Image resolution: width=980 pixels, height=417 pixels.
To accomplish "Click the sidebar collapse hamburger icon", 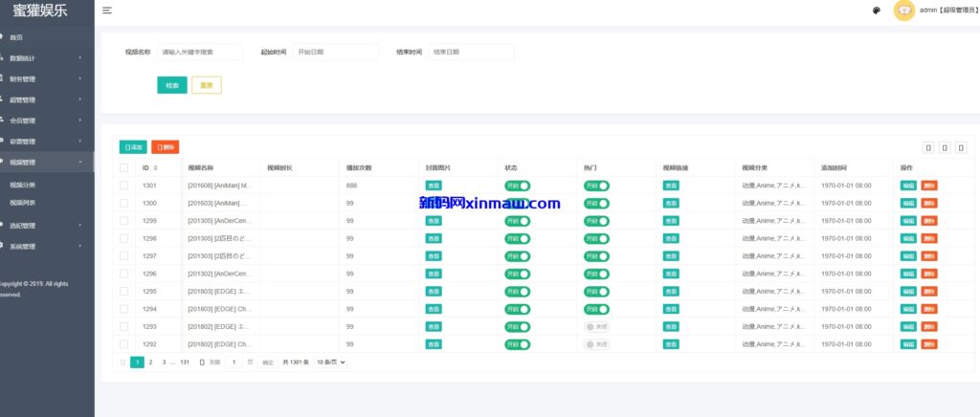I will pyautogui.click(x=106, y=11).
